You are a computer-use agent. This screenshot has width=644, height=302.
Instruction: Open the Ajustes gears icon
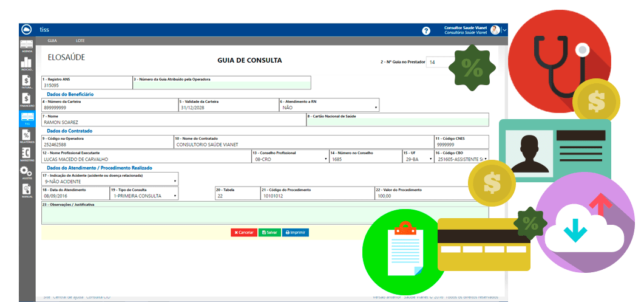point(27,173)
